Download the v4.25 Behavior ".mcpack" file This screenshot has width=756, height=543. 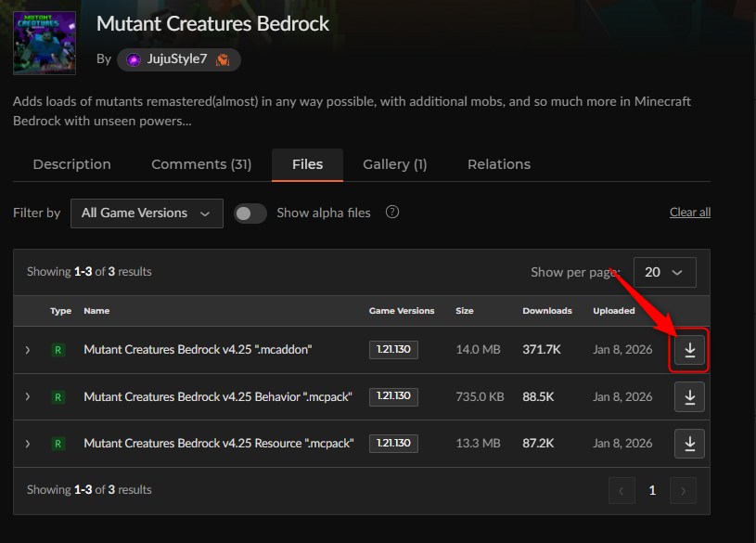[689, 396]
